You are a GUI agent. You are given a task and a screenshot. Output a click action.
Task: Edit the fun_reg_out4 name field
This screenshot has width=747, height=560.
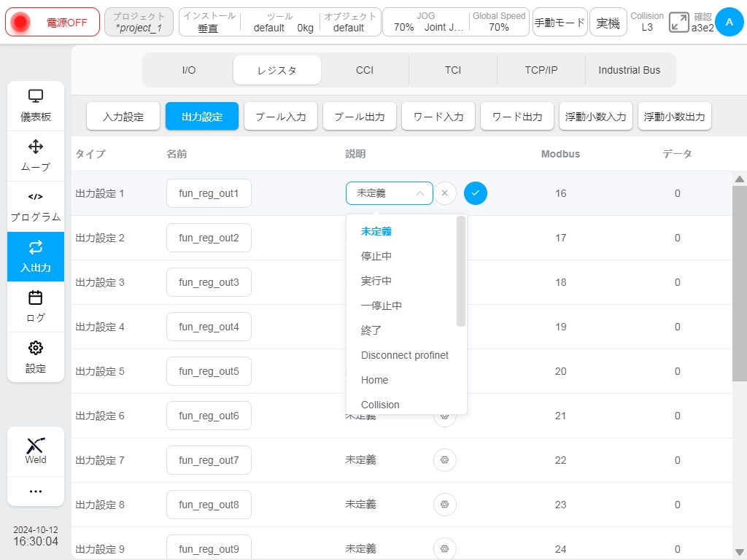209,327
